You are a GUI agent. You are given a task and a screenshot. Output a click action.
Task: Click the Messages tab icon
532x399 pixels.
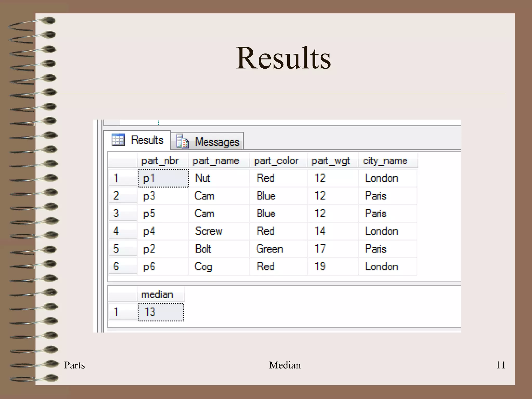pyautogui.click(x=182, y=141)
